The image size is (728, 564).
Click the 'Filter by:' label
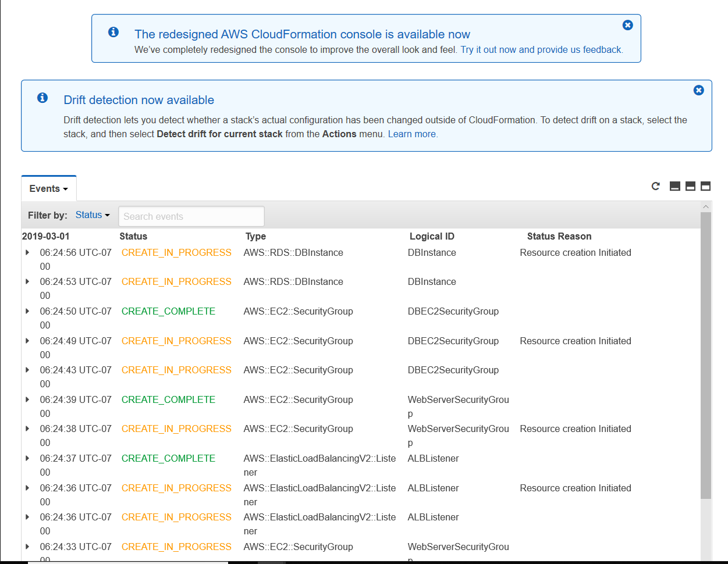tap(48, 215)
